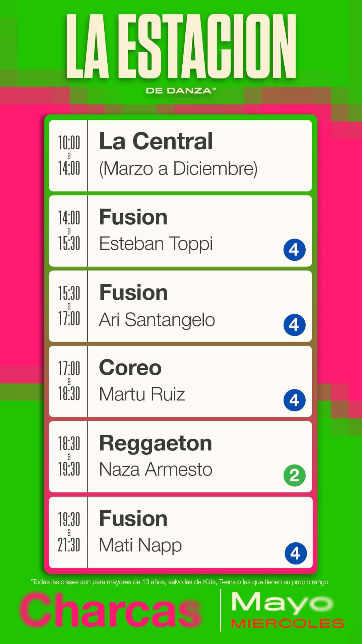Select the Charcas location label
This screenshot has height=644, width=362.
click(x=111, y=610)
